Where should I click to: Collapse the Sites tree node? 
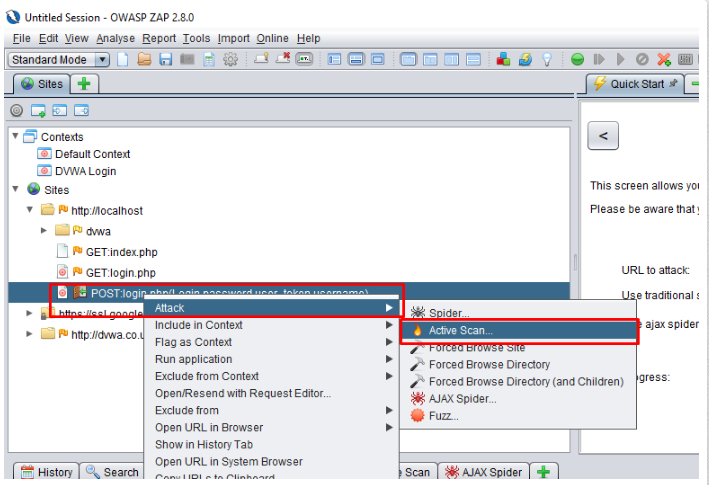click(x=15, y=188)
